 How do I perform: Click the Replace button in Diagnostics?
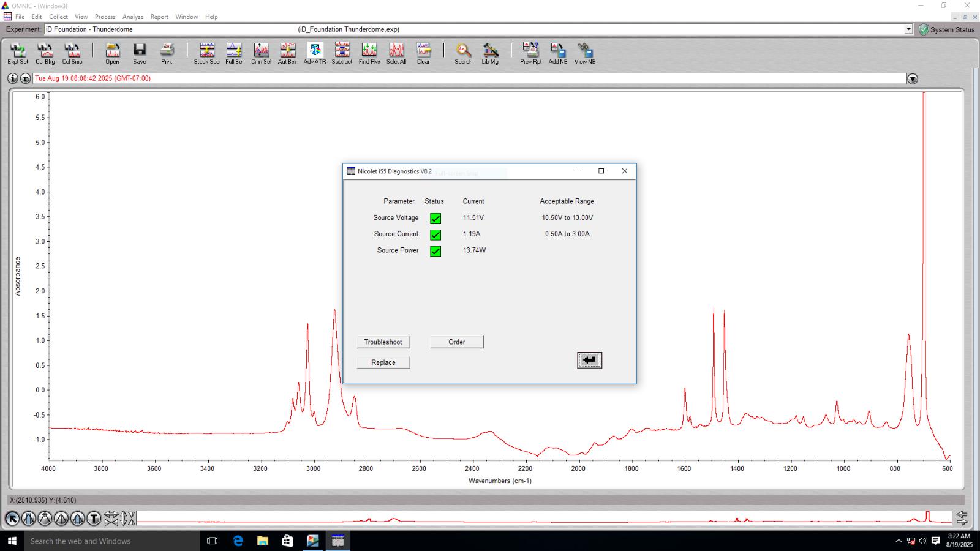pyautogui.click(x=383, y=362)
